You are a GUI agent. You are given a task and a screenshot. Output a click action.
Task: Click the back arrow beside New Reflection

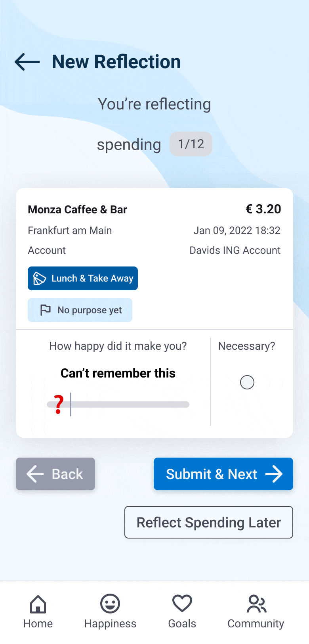pyautogui.click(x=27, y=62)
